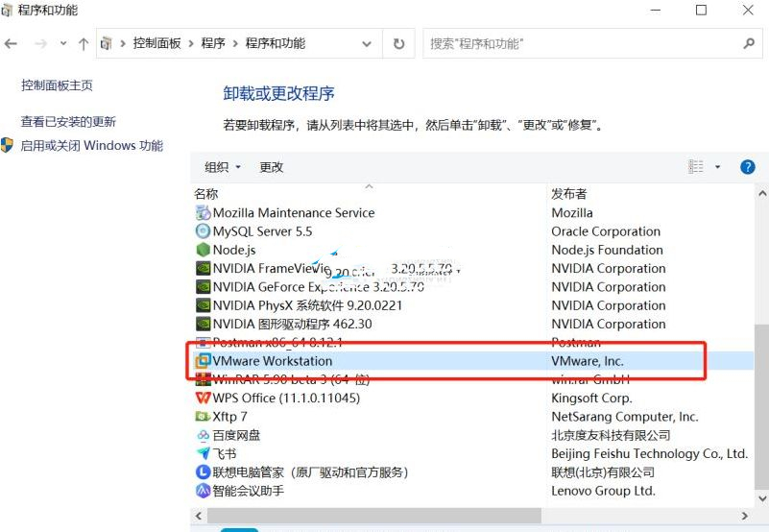Select NVIDIA PhysX 系统软件 9.20.0221 entry
The image size is (769, 532).
click(x=307, y=305)
